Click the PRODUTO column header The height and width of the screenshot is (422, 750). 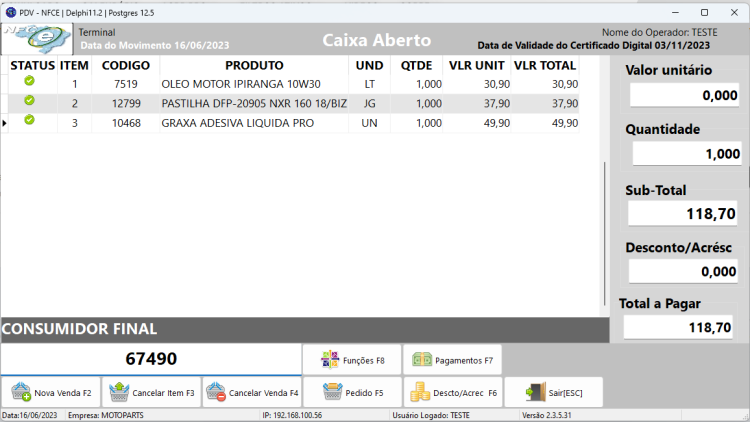coord(254,65)
